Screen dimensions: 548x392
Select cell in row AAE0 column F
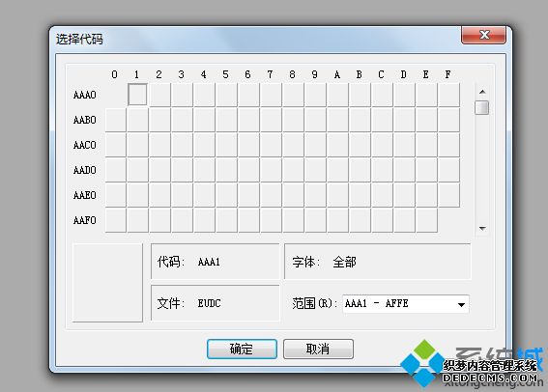448,195
